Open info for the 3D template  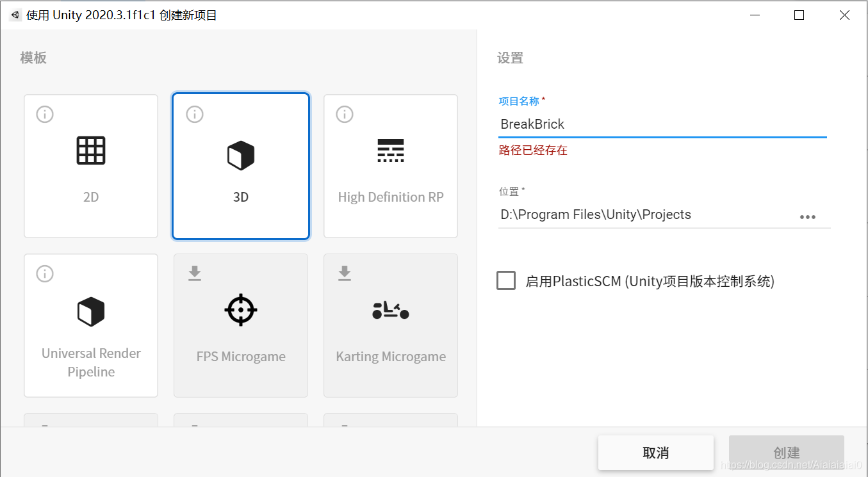tap(195, 115)
